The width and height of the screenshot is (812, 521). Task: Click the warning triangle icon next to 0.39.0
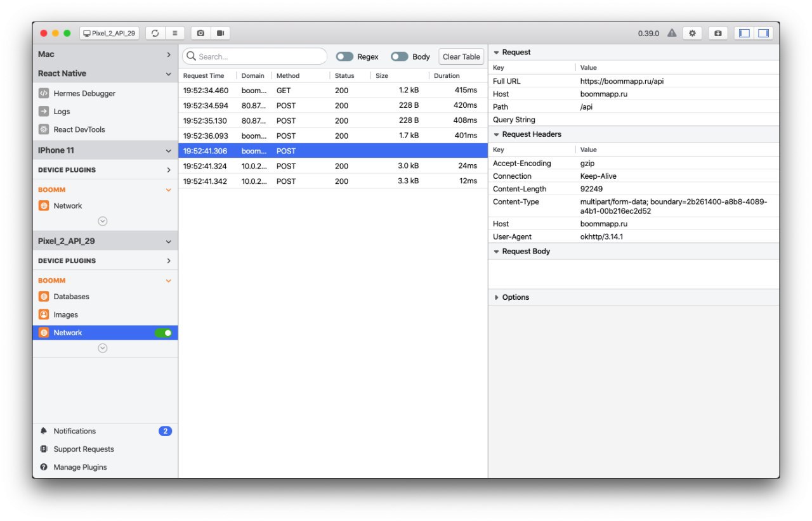672,33
